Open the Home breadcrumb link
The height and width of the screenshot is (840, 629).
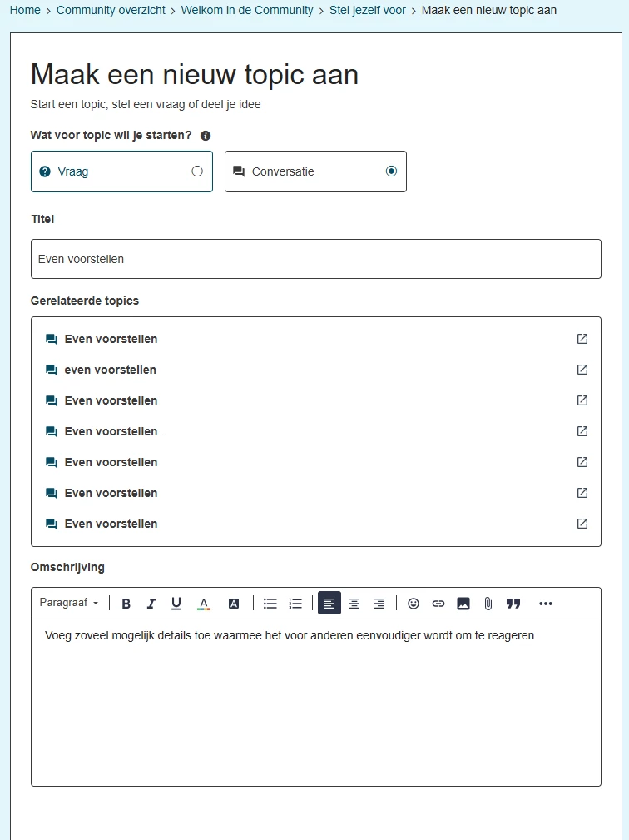pyautogui.click(x=25, y=10)
